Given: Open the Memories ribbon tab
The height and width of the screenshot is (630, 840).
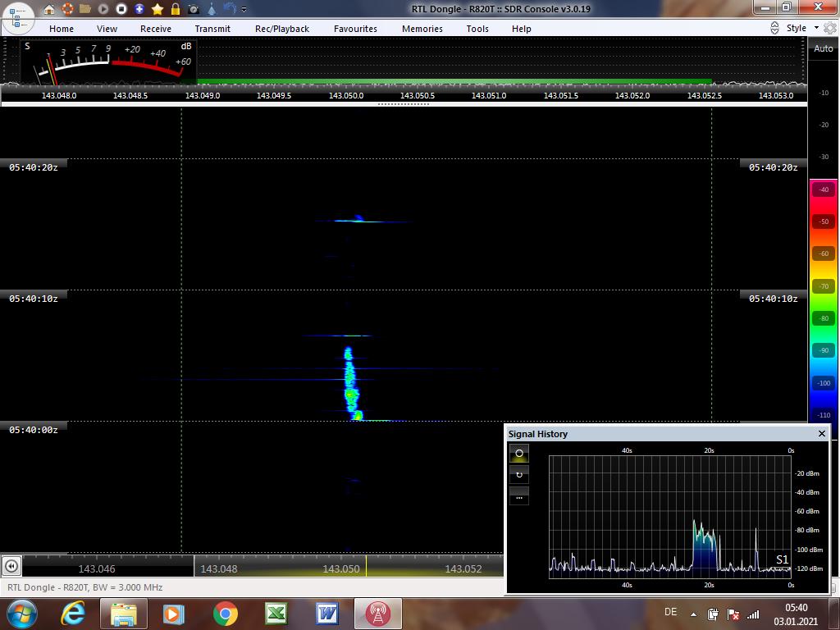Looking at the screenshot, I should (x=422, y=29).
